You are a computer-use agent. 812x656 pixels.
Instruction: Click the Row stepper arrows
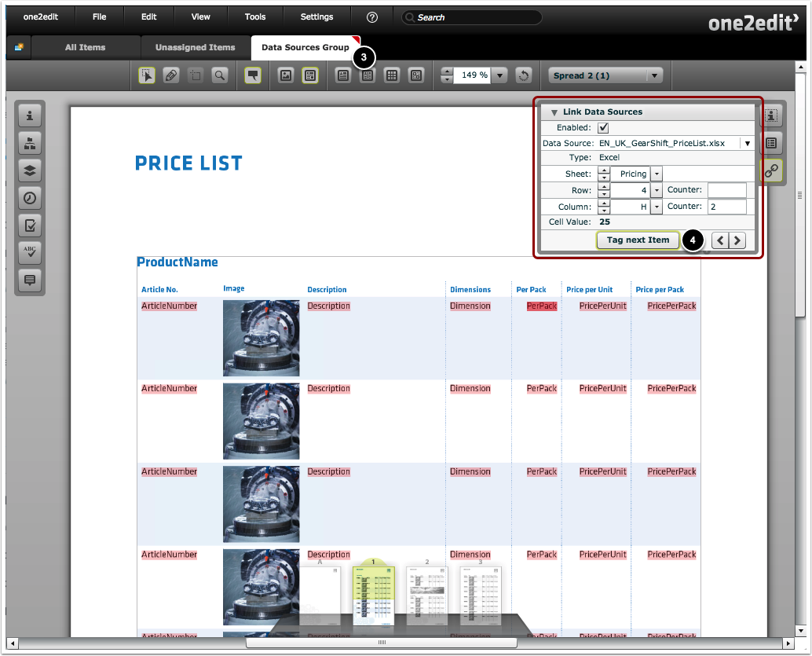[604, 191]
